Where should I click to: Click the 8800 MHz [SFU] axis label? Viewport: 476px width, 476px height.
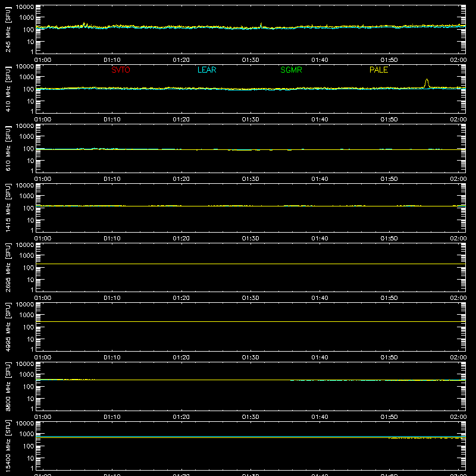(x=8, y=386)
